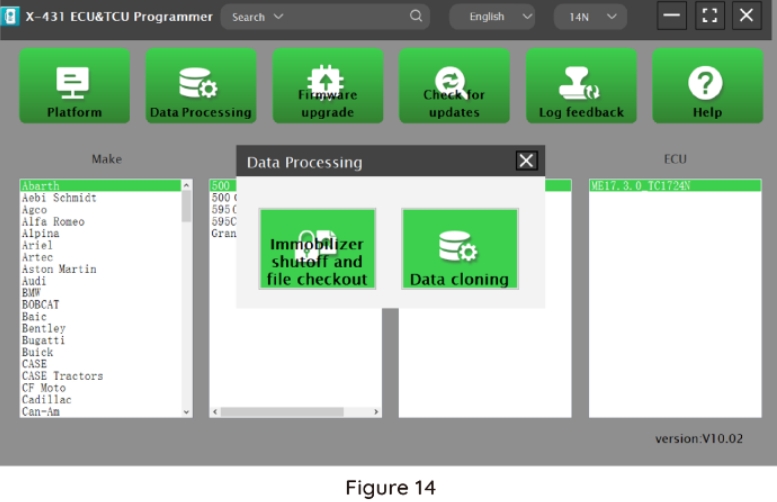Select Abarth in the Make list
Viewport: 777px width, 502px height.
tap(100, 186)
